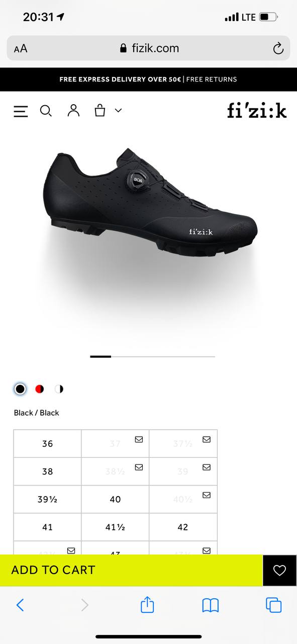Open the hamburger navigation menu
297x644 pixels.
21,111
